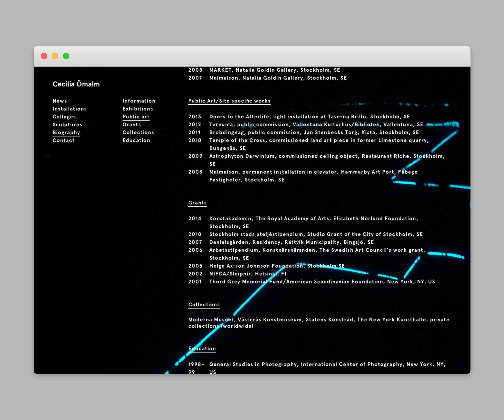Select the 2014 Konstakademin grant entry

[x=303, y=222]
